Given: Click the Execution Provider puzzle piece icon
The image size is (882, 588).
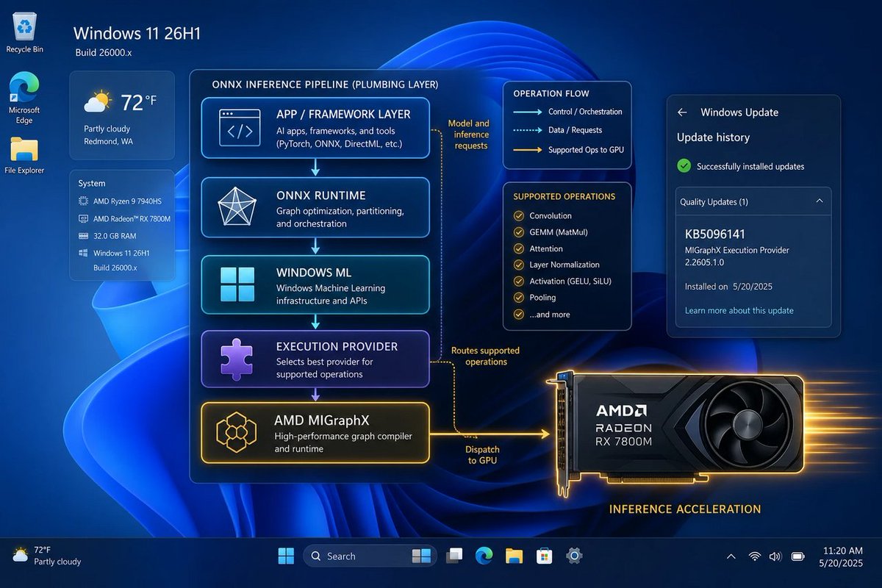Looking at the screenshot, I should pyautogui.click(x=237, y=359).
